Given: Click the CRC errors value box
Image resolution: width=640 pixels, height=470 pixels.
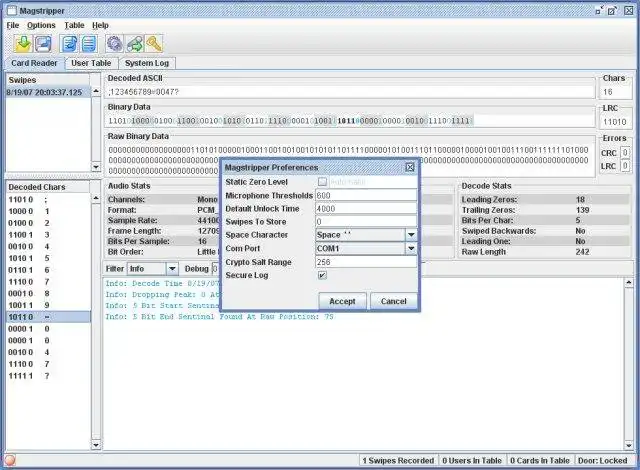Looking at the screenshot, I should pyautogui.click(x=624, y=153).
